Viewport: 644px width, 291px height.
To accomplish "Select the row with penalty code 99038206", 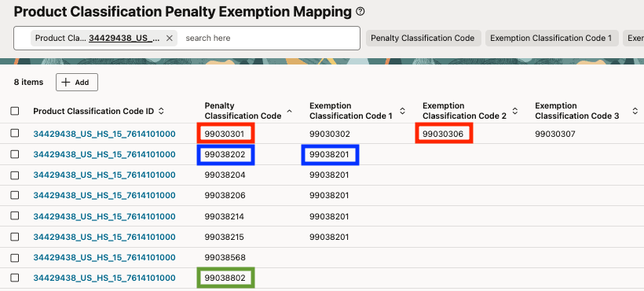I will point(15,195).
